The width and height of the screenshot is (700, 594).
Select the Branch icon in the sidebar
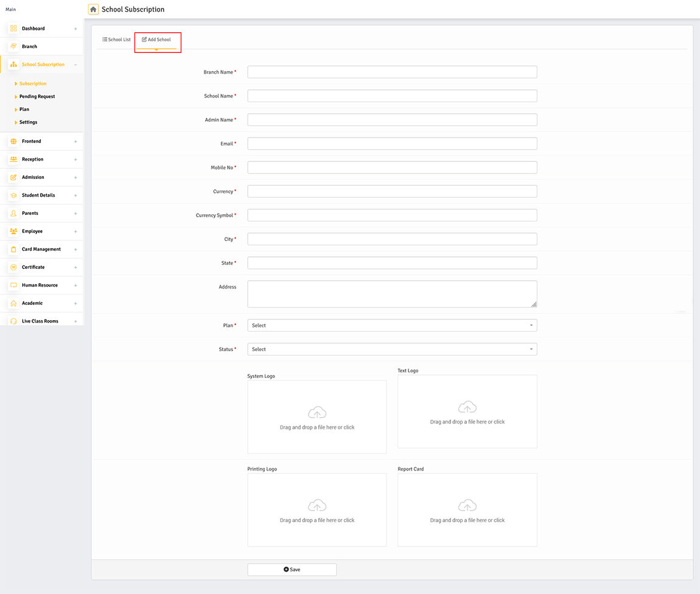(x=13, y=46)
